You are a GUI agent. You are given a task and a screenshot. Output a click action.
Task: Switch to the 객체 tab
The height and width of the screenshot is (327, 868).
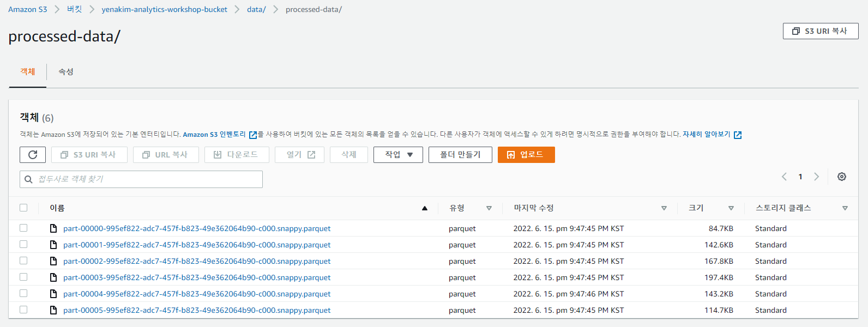(x=28, y=72)
